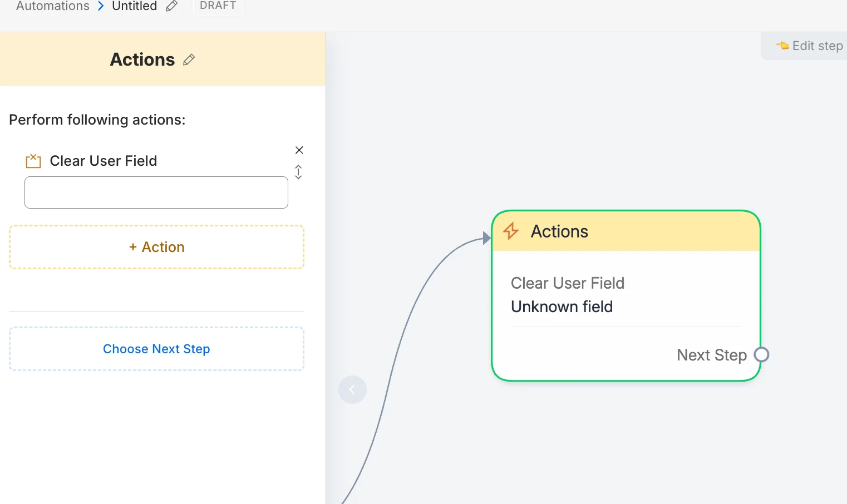Click the Untitled automation name
The width and height of the screenshot is (847, 504).
pyautogui.click(x=135, y=6)
